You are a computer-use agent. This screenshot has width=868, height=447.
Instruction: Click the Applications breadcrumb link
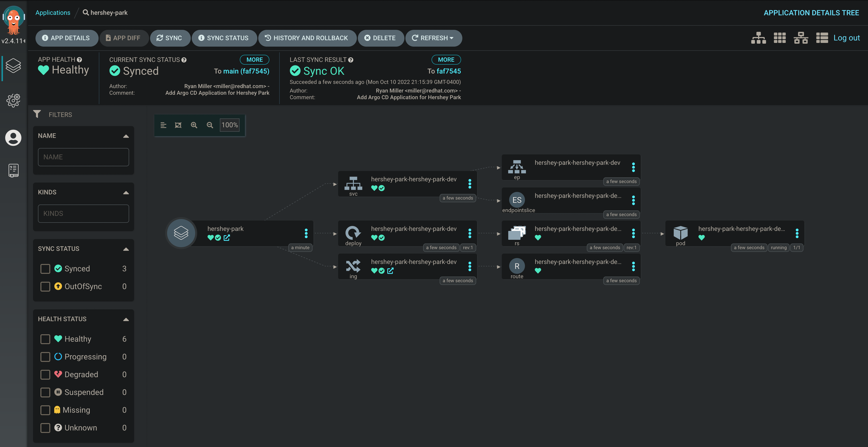[x=53, y=13]
